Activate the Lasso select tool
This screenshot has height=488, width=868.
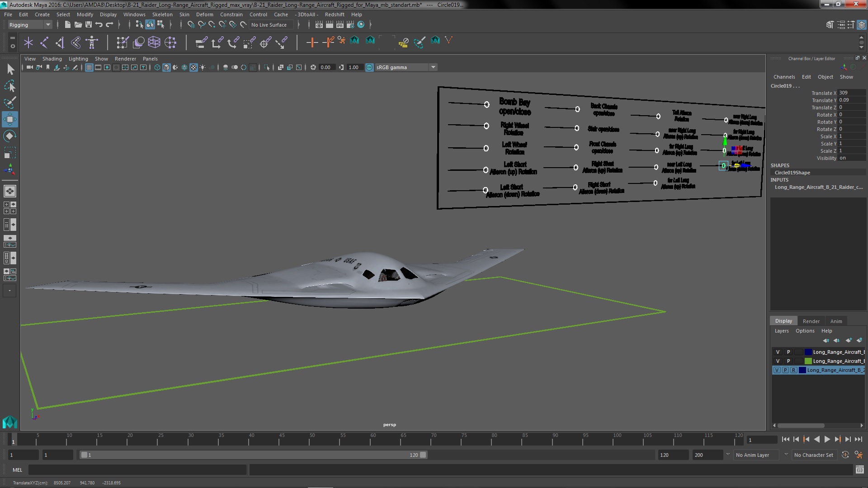point(10,86)
